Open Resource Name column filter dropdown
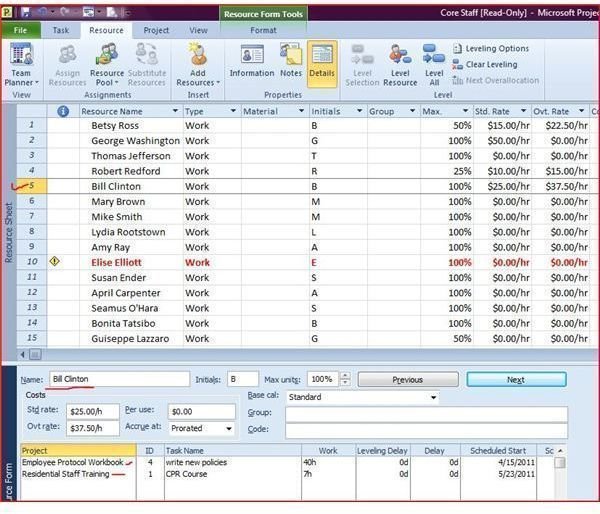This screenshot has height=514, width=600. point(175,111)
